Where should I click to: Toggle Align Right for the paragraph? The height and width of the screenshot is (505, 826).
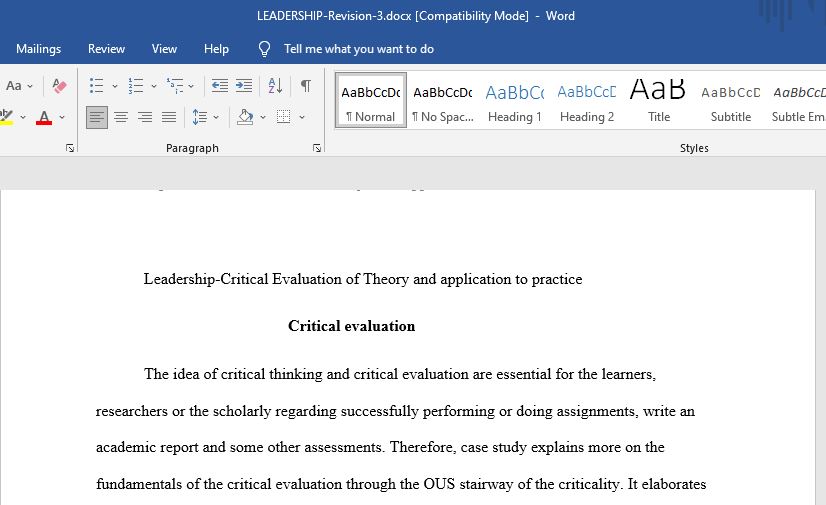[x=145, y=117]
